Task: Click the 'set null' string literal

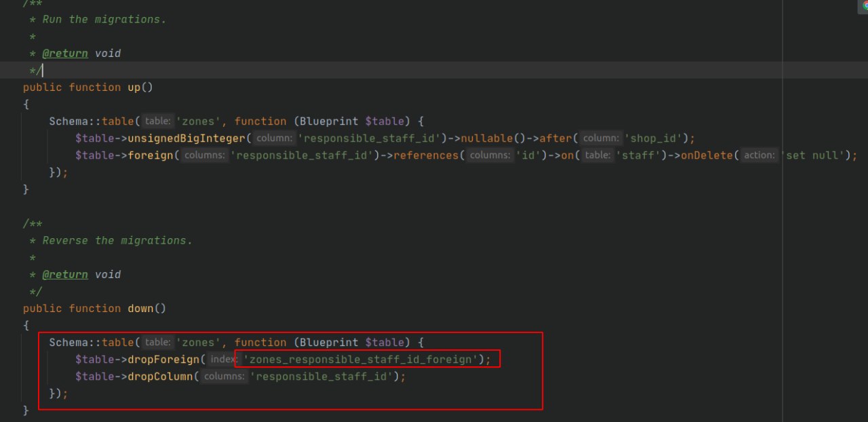Action: pyautogui.click(x=813, y=155)
